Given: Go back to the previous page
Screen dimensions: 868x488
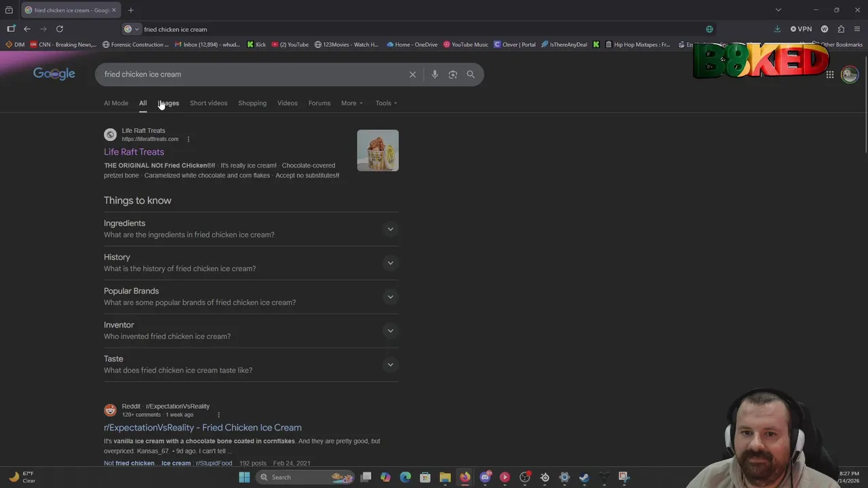Looking at the screenshot, I should click(x=27, y=29).
